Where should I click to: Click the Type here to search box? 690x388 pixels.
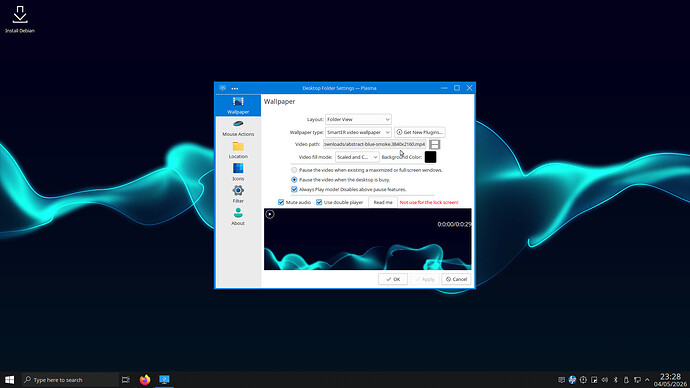[x=70, y=380]
